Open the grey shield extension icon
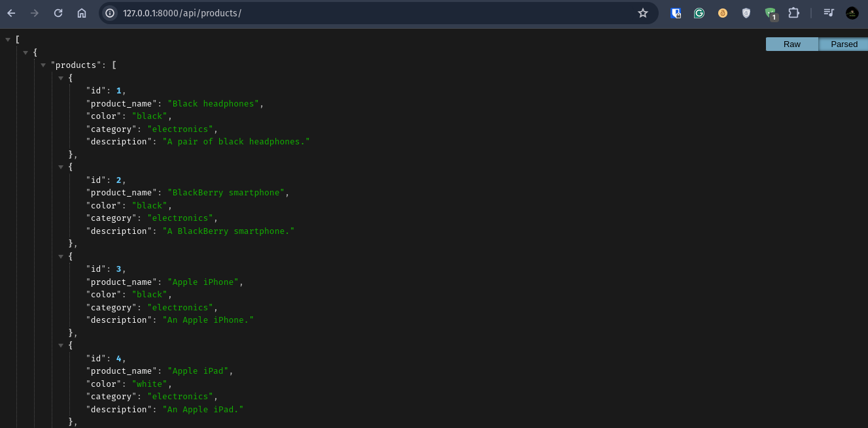 coord(746,13)
